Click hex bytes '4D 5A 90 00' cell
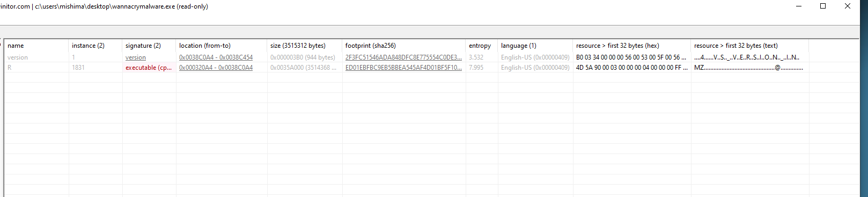 (632, 68)
